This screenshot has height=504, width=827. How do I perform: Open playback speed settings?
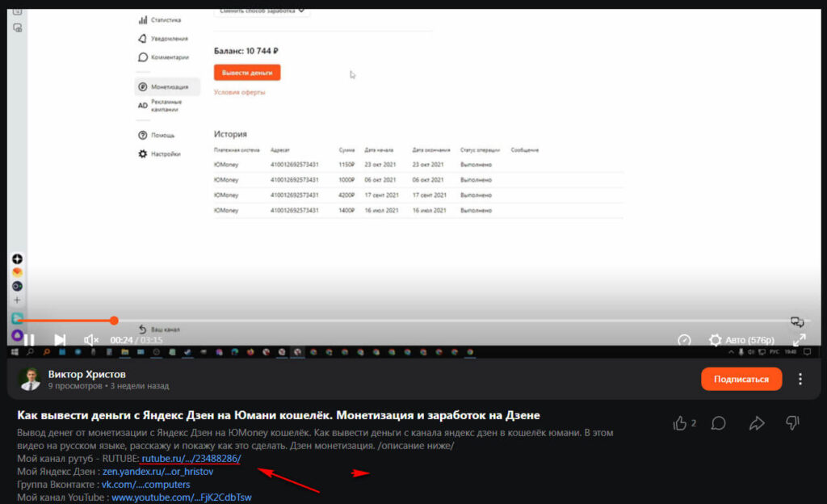click(x=684, y=340)
